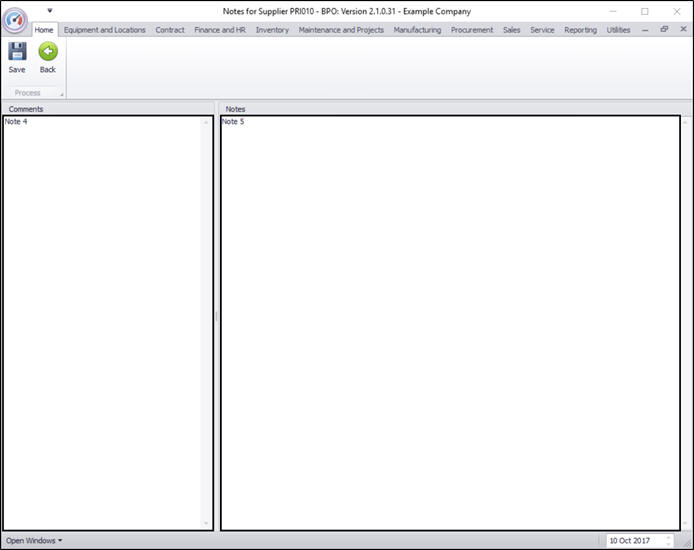Open the Open Windows dropdown
This screenshot has width=694, height=550.
(34, 541)
